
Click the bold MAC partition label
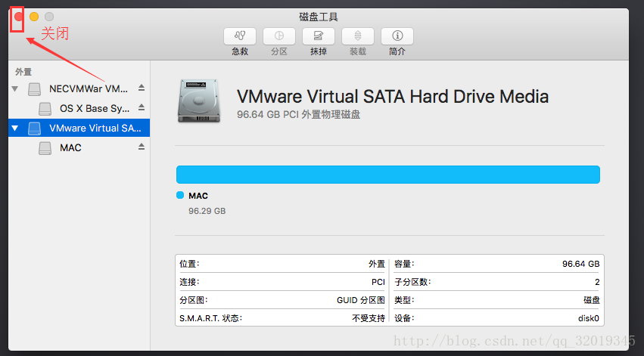(198, 196)
